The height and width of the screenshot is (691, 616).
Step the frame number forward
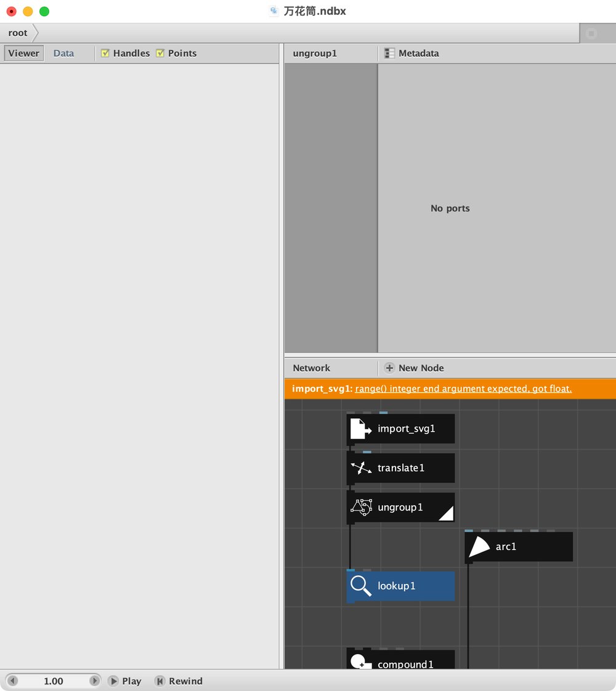pyautogui.click(x=94, y=681)
